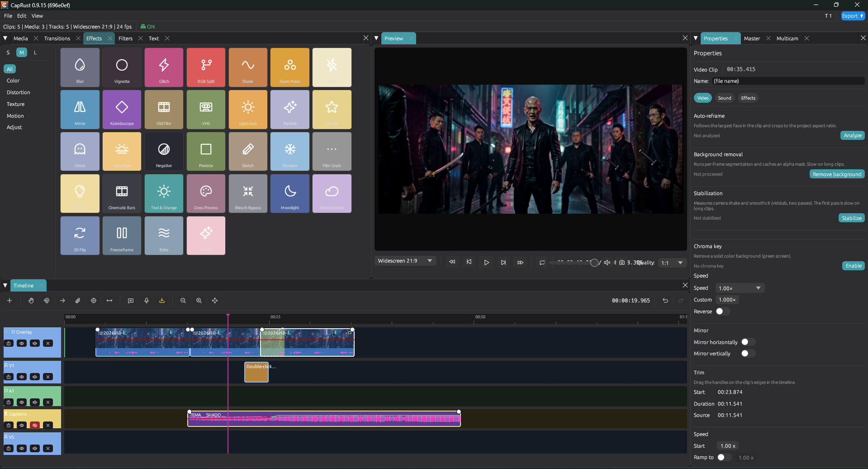This screenshot has height=469, width=868.
Task: Toggle the Reverse switch
Action: 722,311
